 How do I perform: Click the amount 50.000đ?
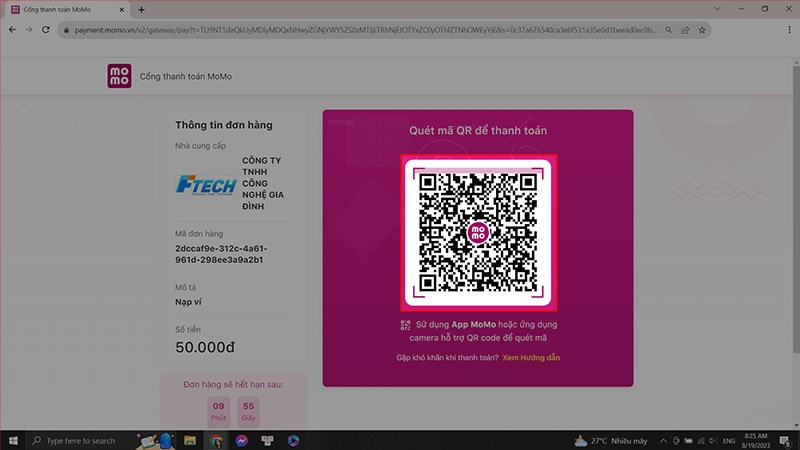205,347
